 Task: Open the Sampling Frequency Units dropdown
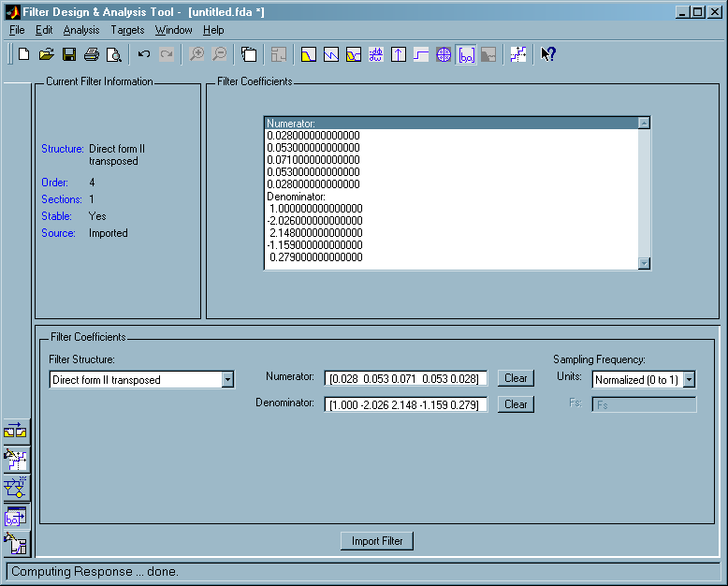point(689,380)
